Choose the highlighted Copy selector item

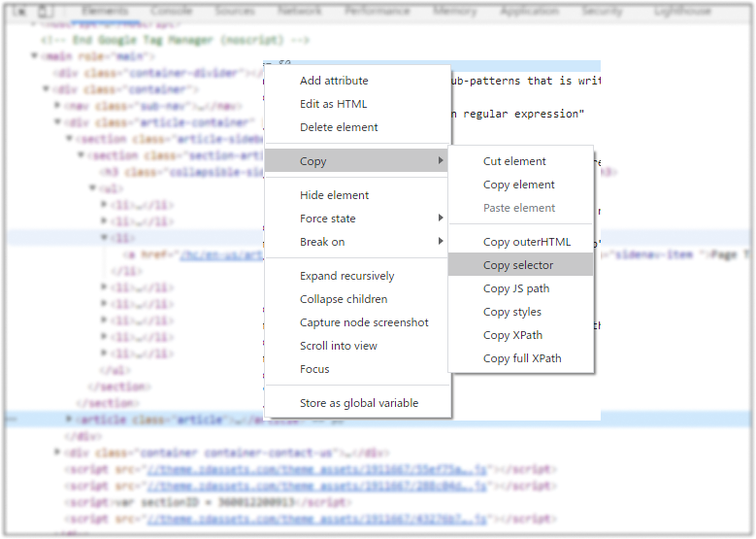[x=518, y=265]
